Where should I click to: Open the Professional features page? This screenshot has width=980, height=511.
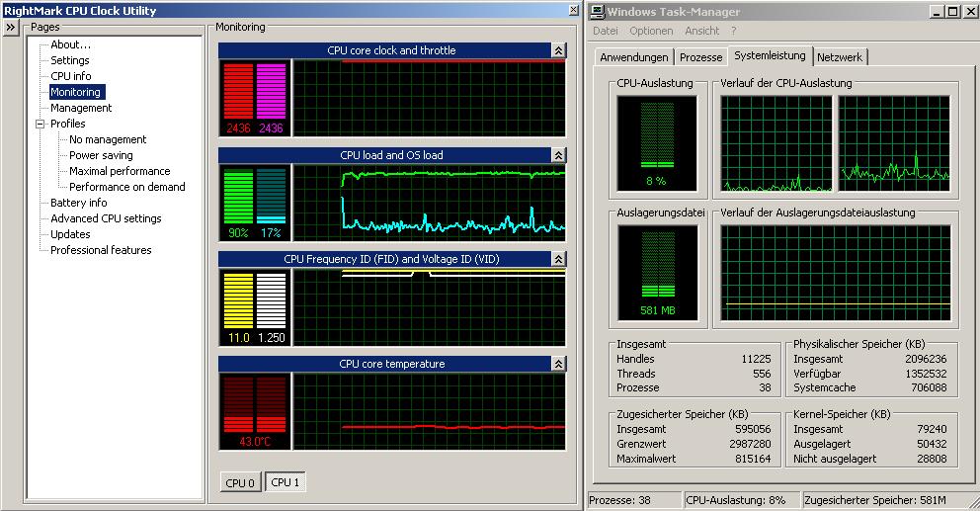click(x=101, y=249)
